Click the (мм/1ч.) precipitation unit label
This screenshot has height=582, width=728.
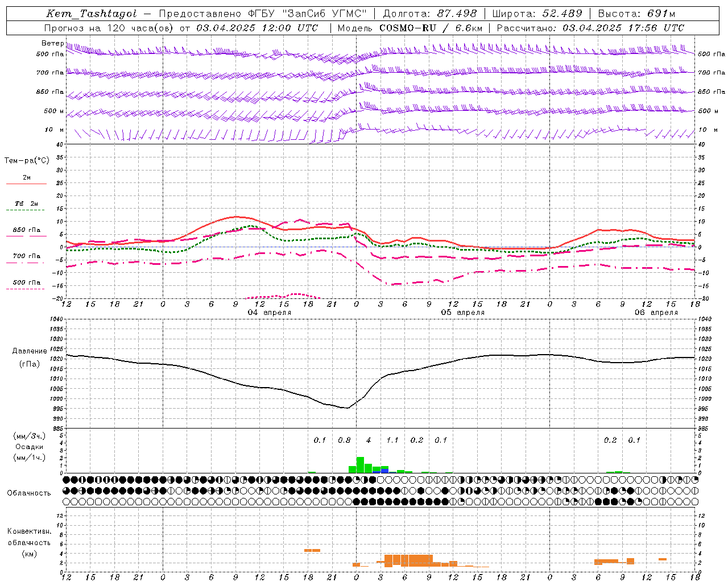[30, 458]
